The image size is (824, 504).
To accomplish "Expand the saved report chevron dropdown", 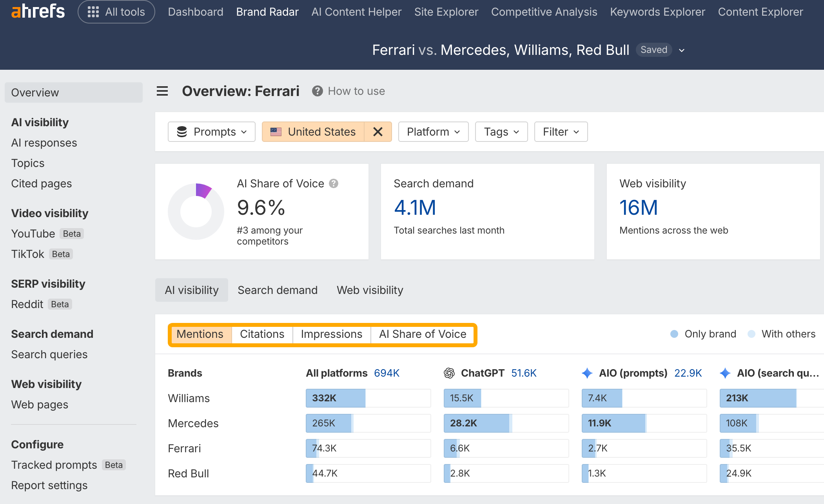I will tap(682, 50).
